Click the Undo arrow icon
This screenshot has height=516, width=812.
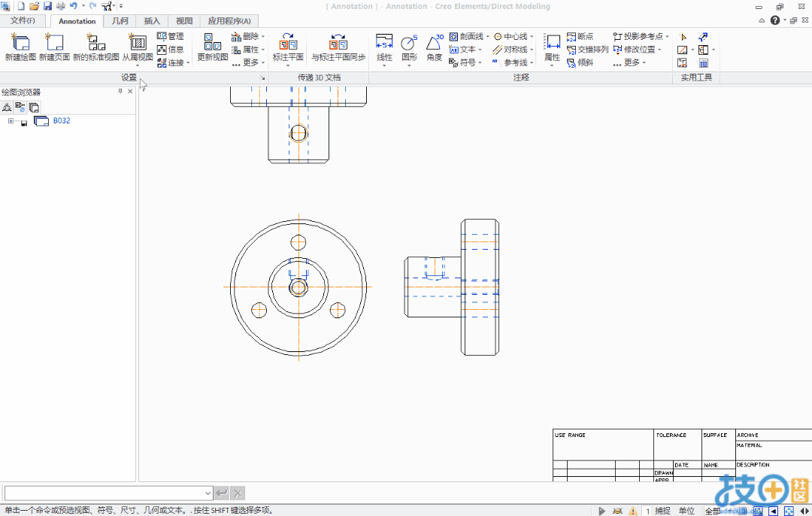point(74,6)
